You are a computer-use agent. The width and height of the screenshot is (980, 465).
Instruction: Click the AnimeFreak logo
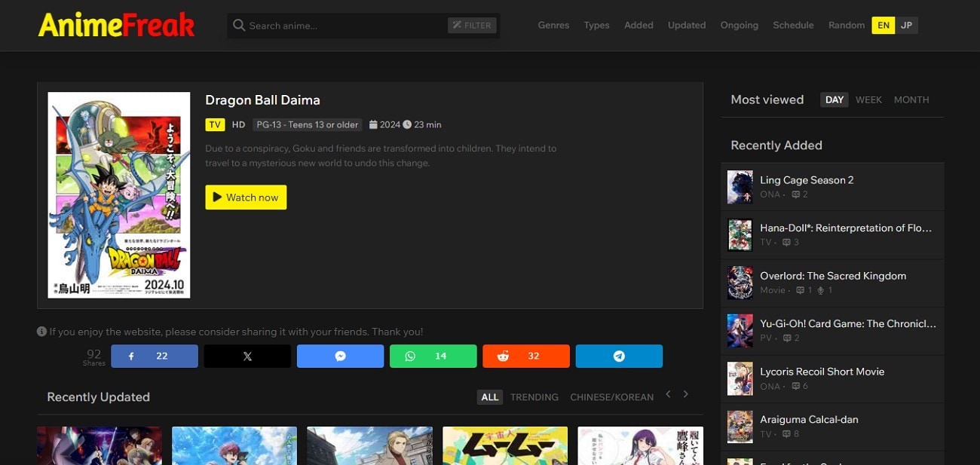click(116, 25)
